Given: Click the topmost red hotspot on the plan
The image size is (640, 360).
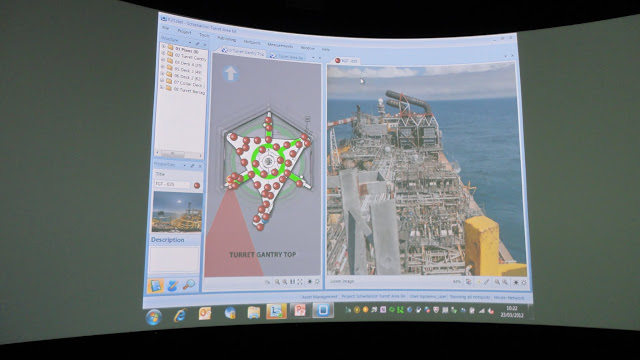Looking at the screenshot, I should pyautogui.click(x=268, y=120).
